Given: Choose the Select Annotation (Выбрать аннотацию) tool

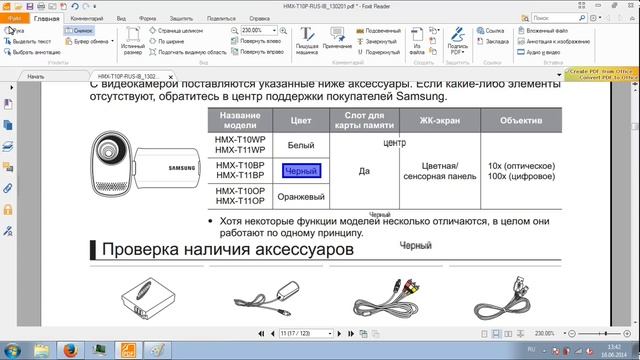Looking at the screenshot, I should pyautogui.click(x=32, y=52).
